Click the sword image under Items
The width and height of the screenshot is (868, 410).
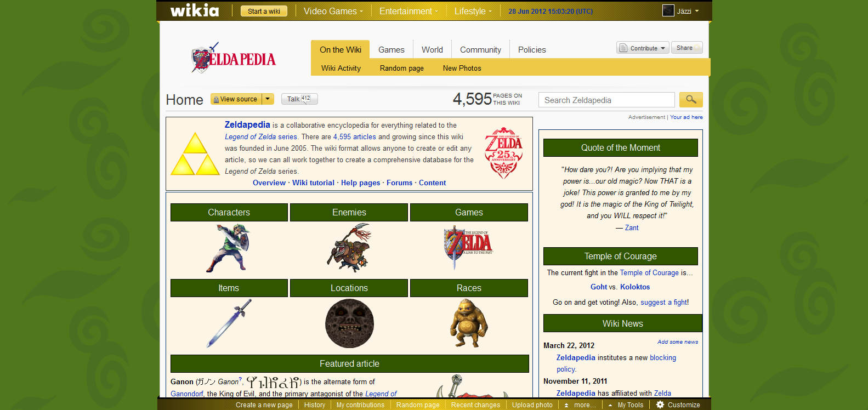click(x=229, y=323)
